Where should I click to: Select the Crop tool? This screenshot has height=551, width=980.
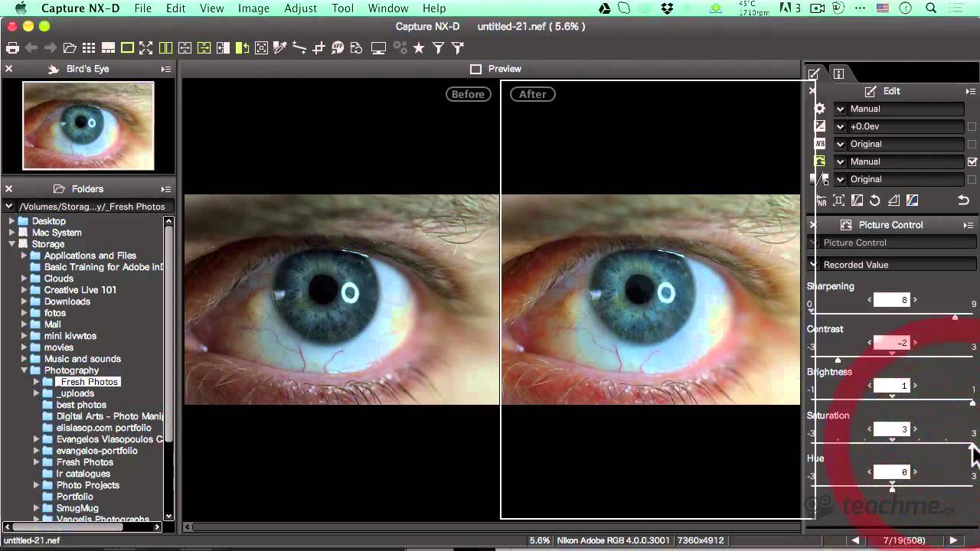coord(318,47)
